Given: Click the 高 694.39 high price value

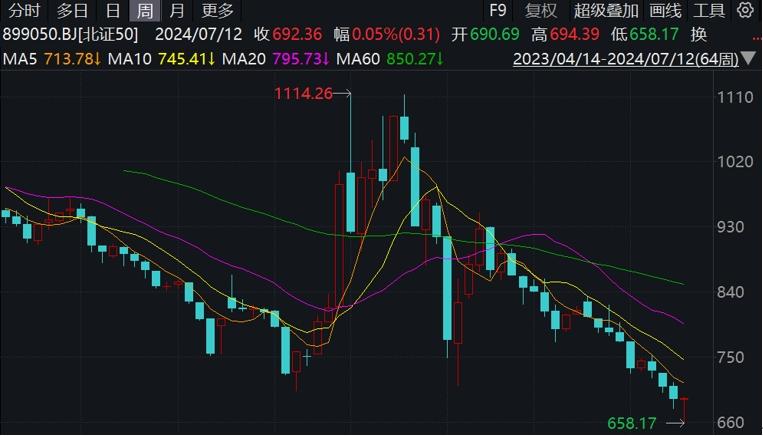Looking at the screenshot, I should [565, 35].
